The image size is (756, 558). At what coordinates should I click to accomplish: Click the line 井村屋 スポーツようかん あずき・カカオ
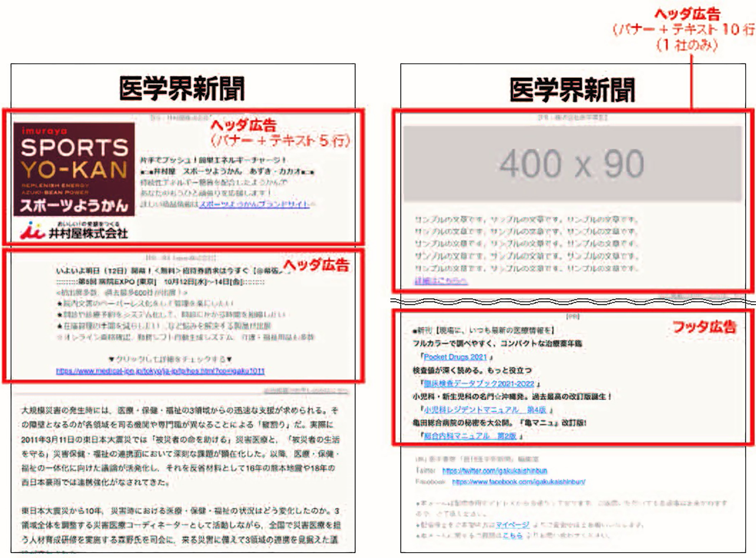coord(227,171)
